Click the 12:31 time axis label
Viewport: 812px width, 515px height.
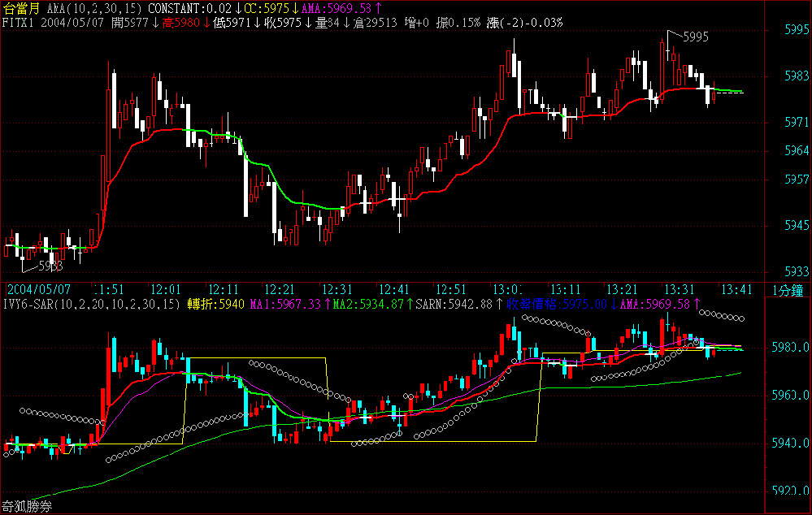[x=337, y=289]
